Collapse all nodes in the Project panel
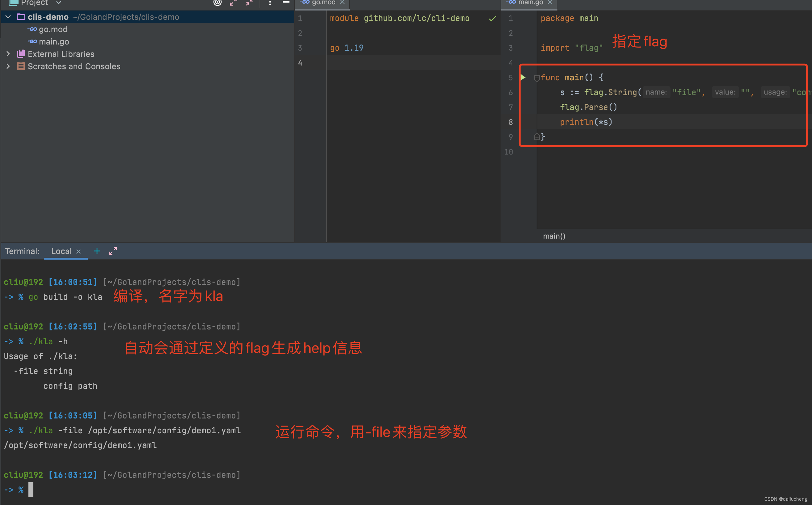This screenshot has height=505, width=812. point(249,3)
